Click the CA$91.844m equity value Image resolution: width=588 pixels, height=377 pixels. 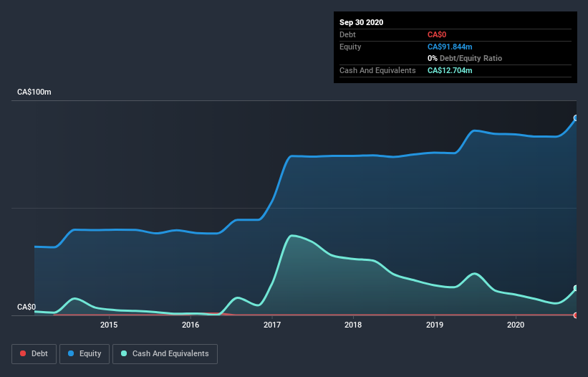(x=450, y=47)
